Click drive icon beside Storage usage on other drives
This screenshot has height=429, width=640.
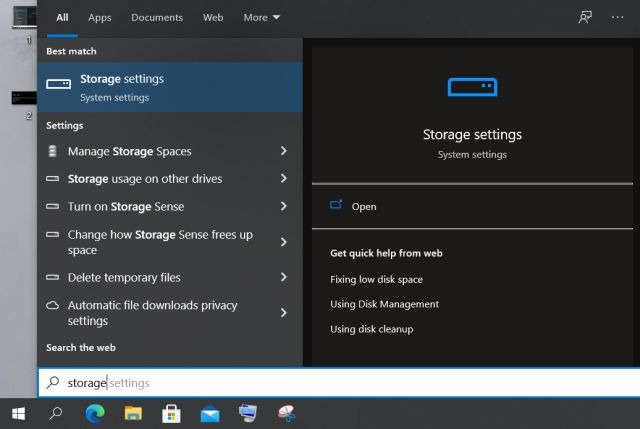(x=52, y=179)
